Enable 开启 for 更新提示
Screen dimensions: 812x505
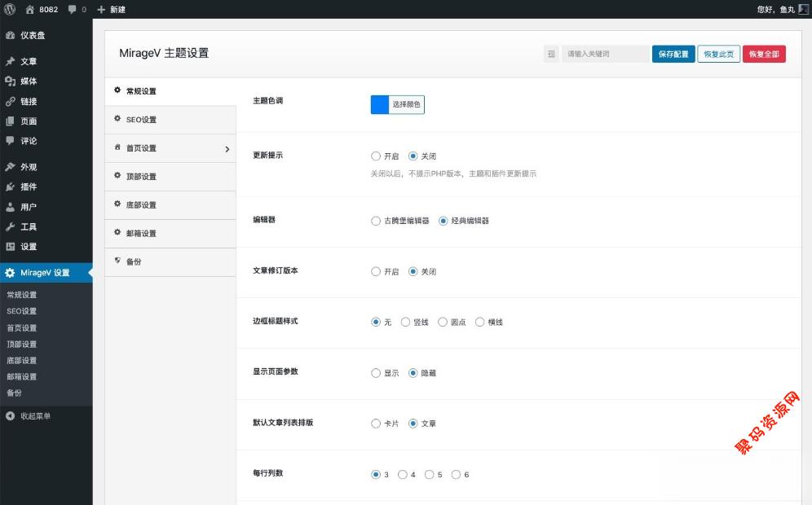point(376,156)
